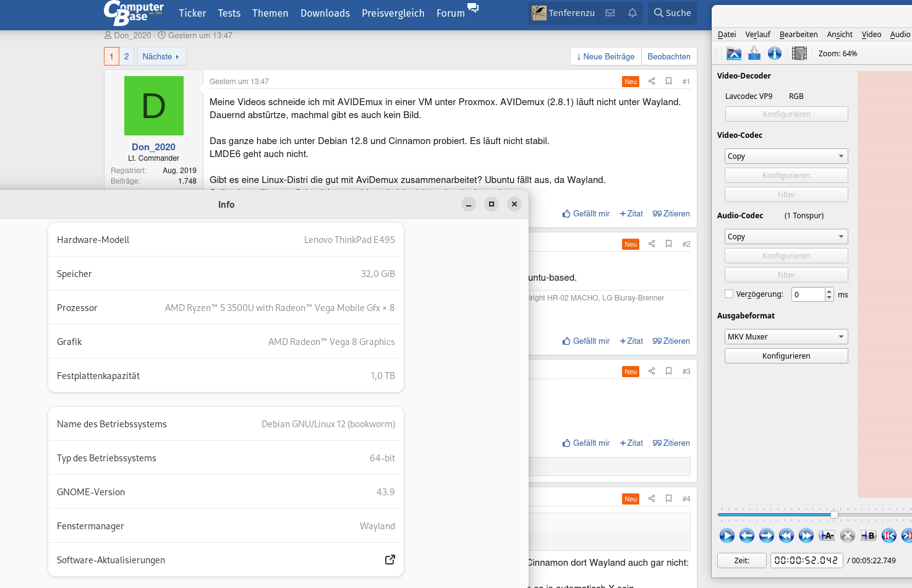912x588 pixels.
Task: Click Don_2020's green D avatar
Action: [x=154, y=106]
